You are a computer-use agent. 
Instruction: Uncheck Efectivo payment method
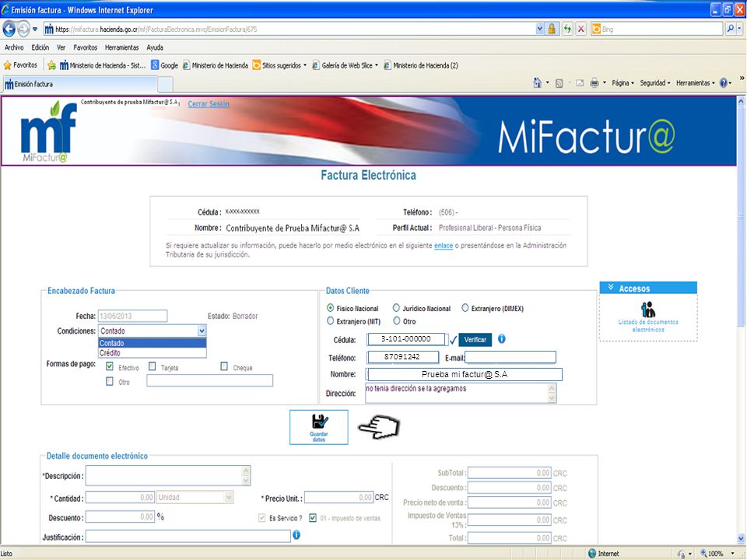(110, 366)
